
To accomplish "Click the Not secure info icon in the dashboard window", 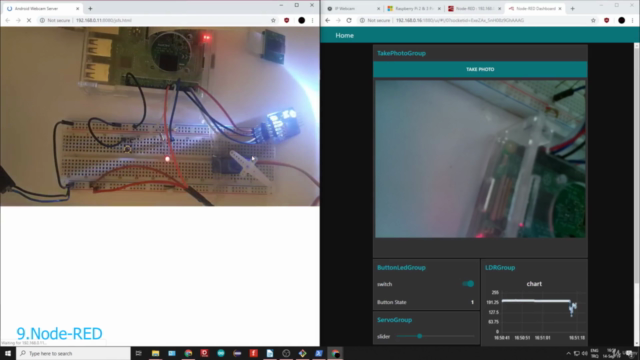I will click(362, 20).
